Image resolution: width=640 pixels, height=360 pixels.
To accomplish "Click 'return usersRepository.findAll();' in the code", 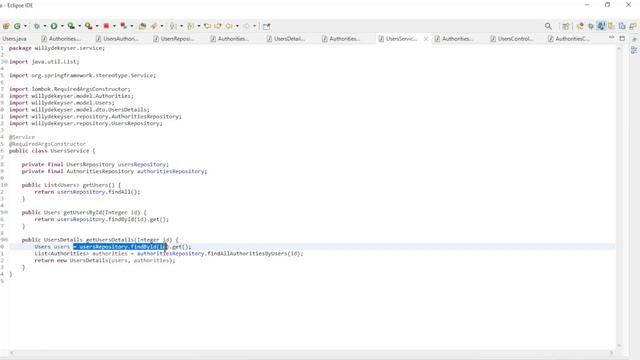I will pos(87,192).
